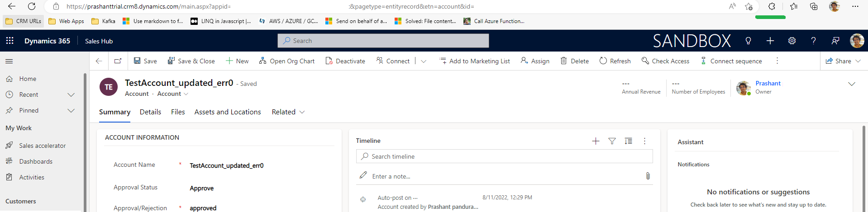Click Save & Close
868x212 pixels.
click(x=191, y=61)
